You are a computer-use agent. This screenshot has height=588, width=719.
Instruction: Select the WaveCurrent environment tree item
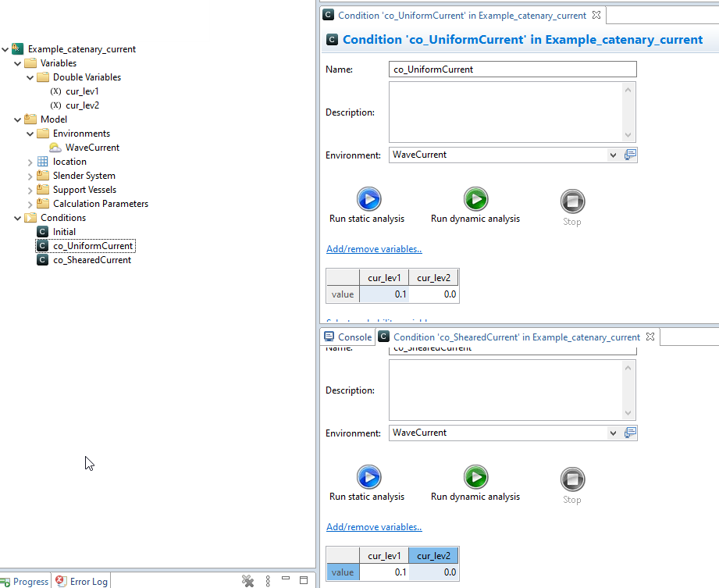pyautogui.click(x=92, y=148)
